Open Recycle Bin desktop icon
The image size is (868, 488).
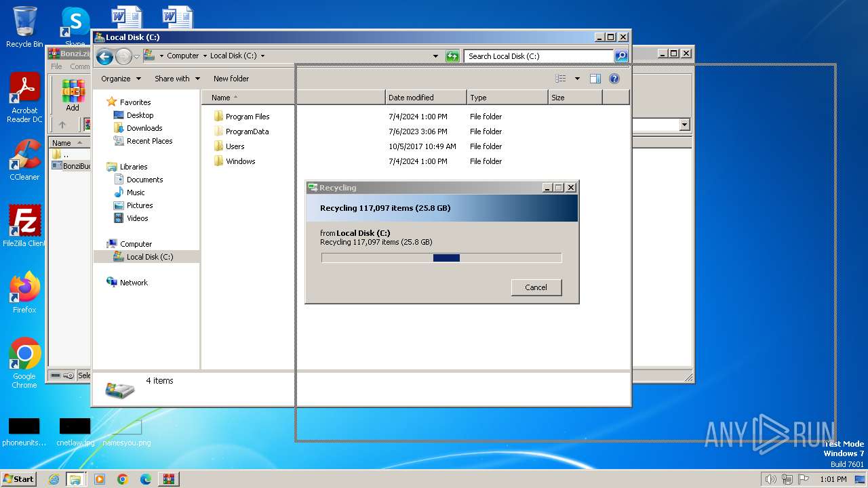click(24, 27)
